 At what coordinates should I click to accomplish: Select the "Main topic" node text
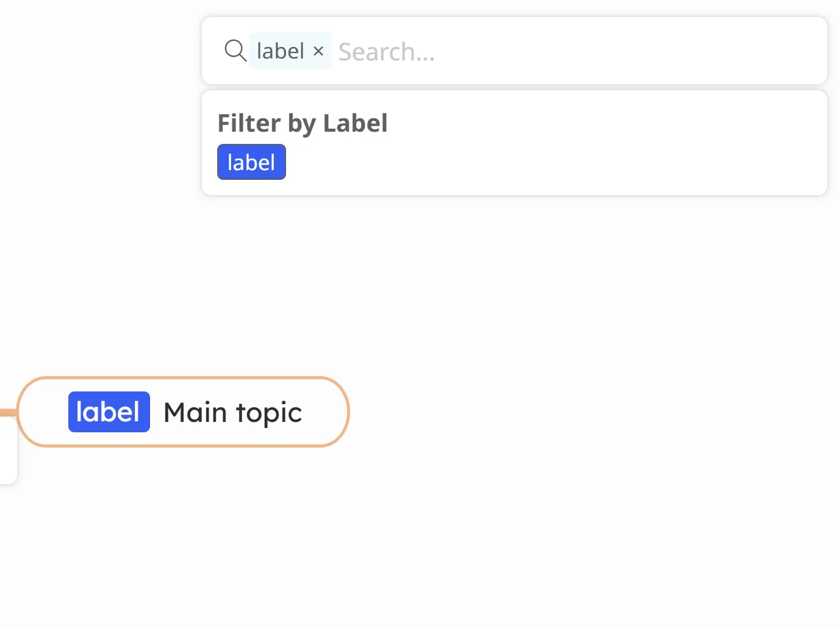[232, 413]
